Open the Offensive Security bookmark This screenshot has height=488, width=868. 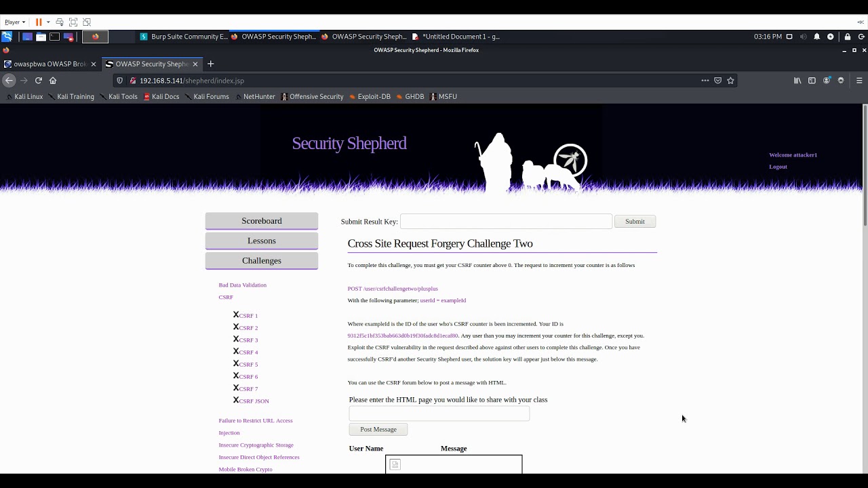(313, 96)
